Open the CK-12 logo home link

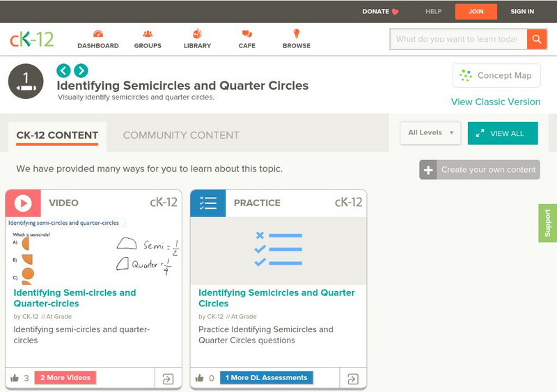coord(31,39)
